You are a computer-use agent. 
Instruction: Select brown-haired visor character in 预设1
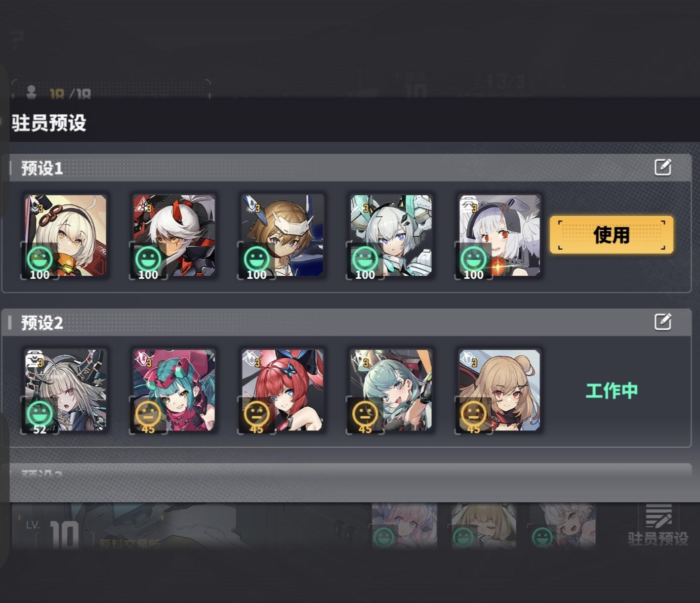[283, 236]
